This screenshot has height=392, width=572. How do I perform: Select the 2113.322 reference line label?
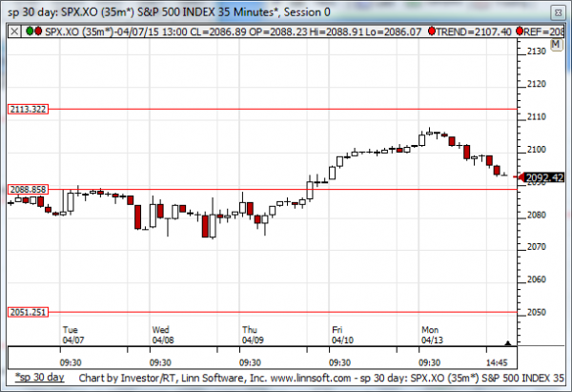(27, 109)
